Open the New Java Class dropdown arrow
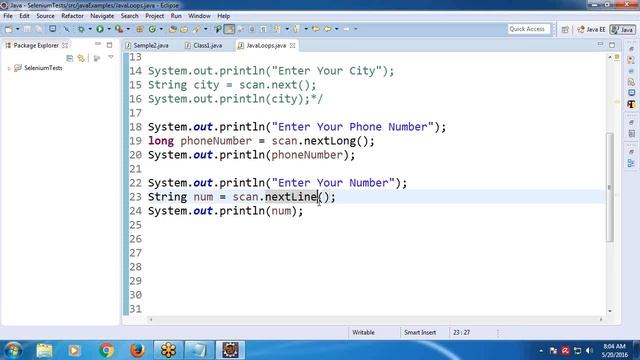 point(161,29)
